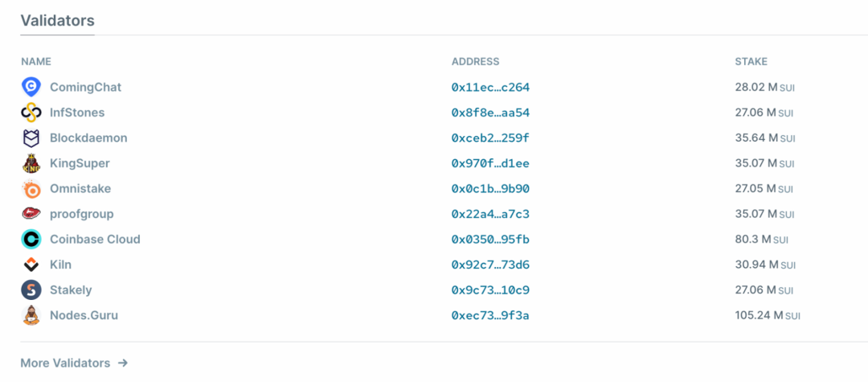Click the Kiln diamond logo icon
This screenshot has width=868, height=382.
coord(31,265)
